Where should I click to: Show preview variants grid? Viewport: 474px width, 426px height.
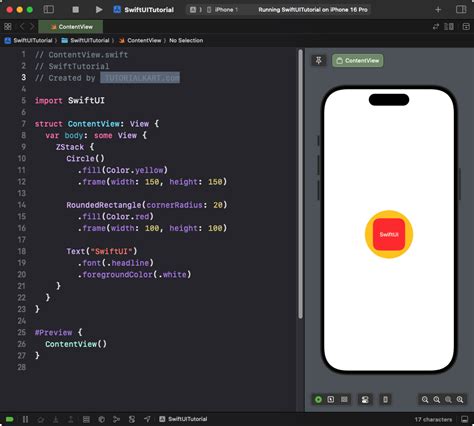344,399
